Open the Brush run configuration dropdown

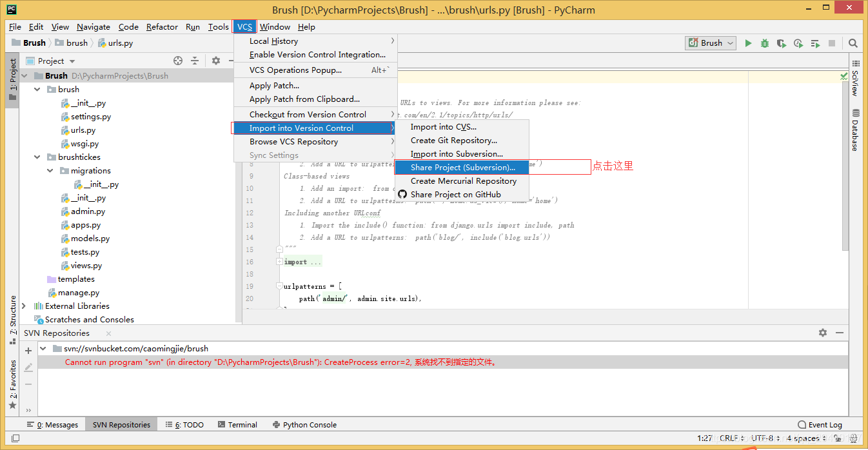[x=711, y=43]
